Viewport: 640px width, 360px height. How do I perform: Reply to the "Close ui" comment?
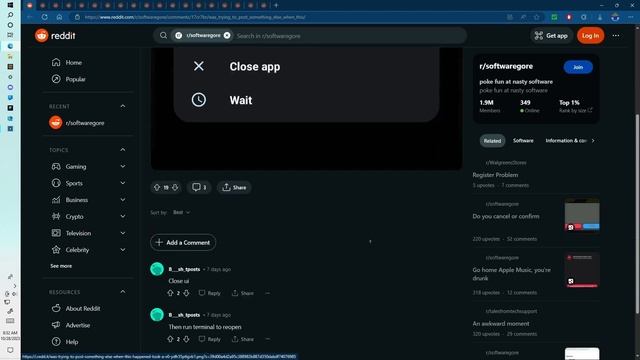(x=210, y=293)
